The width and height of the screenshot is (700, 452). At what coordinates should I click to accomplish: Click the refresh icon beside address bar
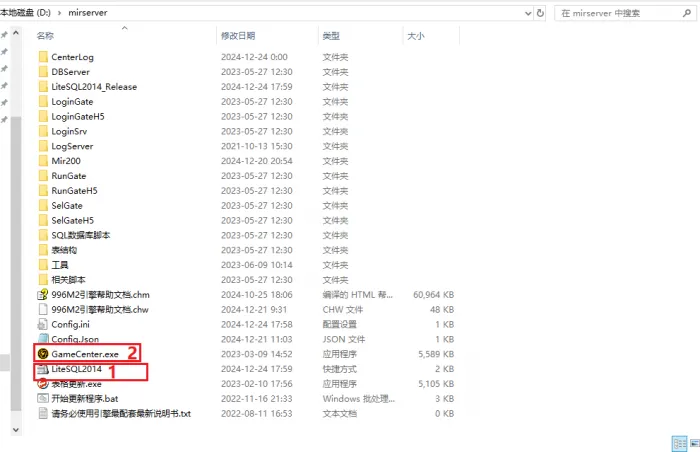(540, 13)
